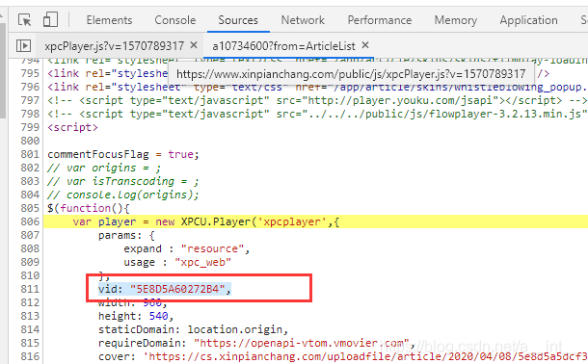Screen dimensions: 588x364
Task: Switch to the Console tab
Action: click(175, 20)
